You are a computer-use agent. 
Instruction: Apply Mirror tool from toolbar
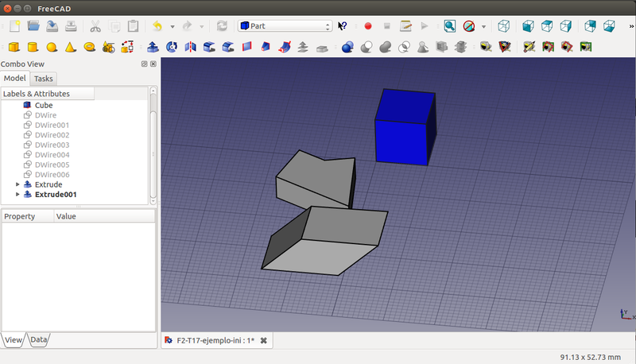point(190,48)
